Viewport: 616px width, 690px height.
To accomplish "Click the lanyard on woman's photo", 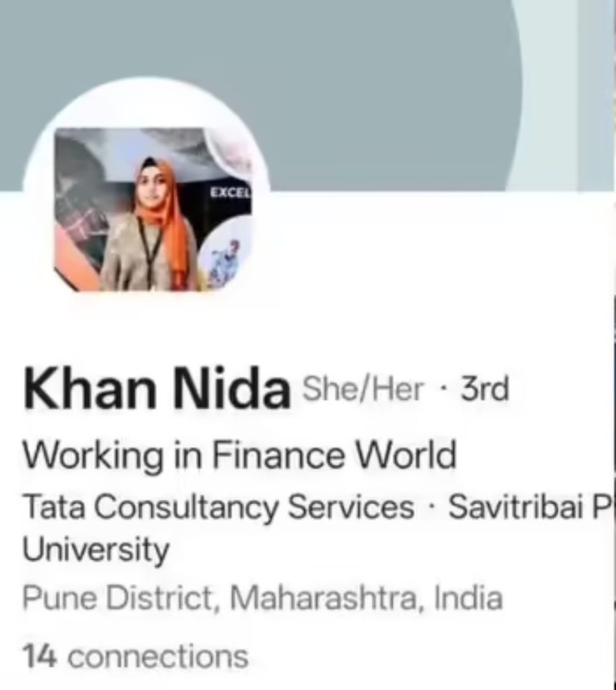I will tap(151, 252).
